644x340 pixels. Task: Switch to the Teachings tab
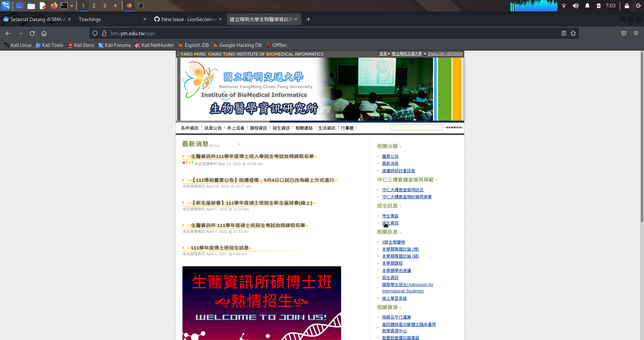(111, 19)
